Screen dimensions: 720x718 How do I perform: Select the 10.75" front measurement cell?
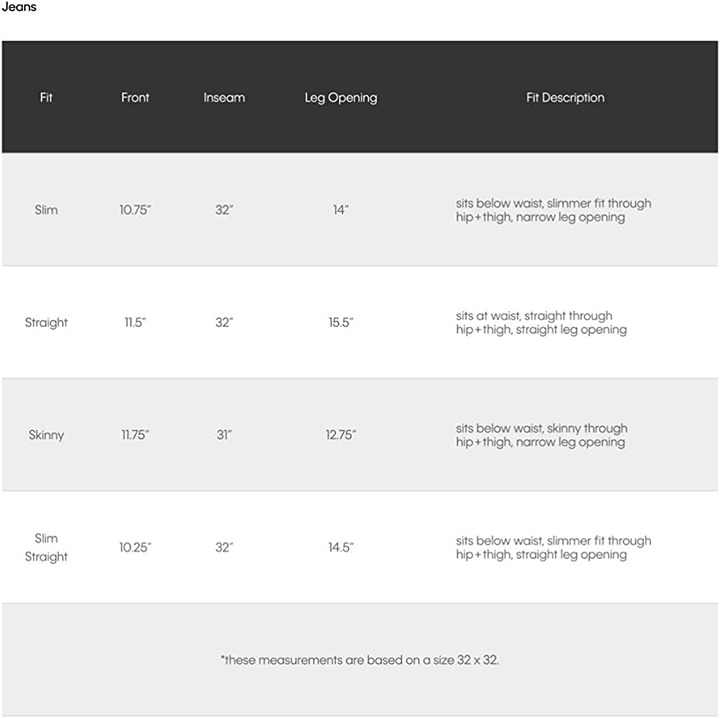tap(135, 210)
